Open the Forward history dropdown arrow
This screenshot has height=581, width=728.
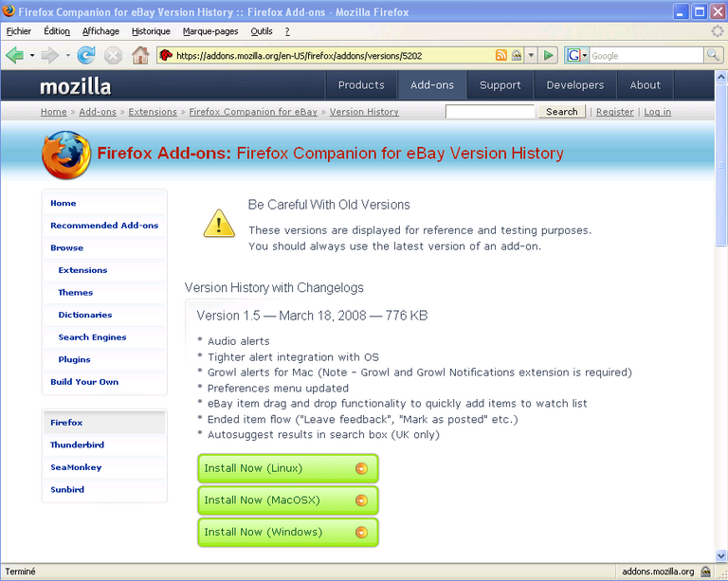[68, 56]
